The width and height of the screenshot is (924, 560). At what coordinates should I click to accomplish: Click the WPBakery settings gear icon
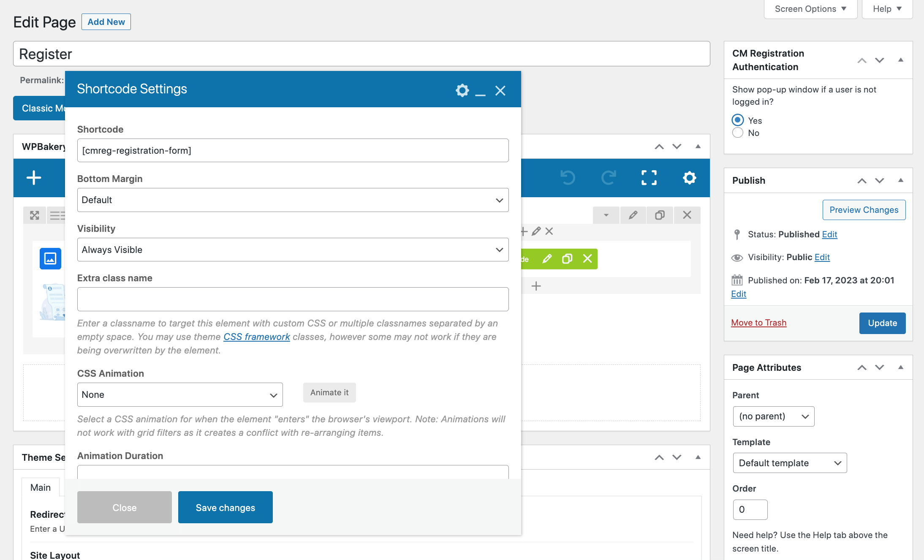click(x=689, y=178)
